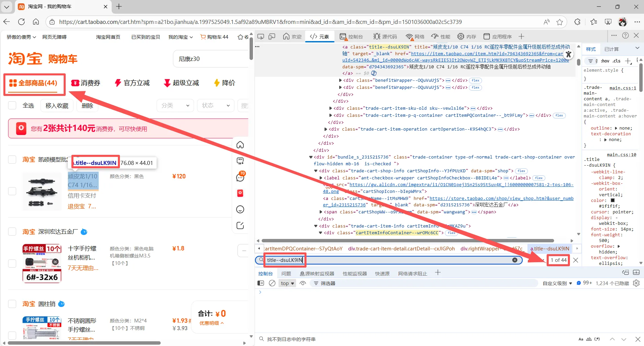This screenshot has height=346, width=644.
Task: Tick the 凯硕模型 shop checkbox
Action: [12, 159]
